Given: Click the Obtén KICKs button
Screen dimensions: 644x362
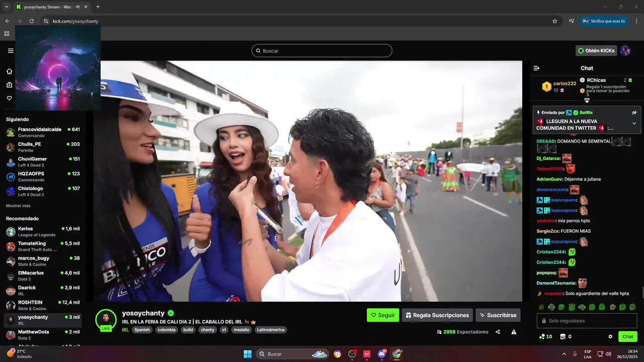Looking at the screenshot, I should [x=596, y=51].
